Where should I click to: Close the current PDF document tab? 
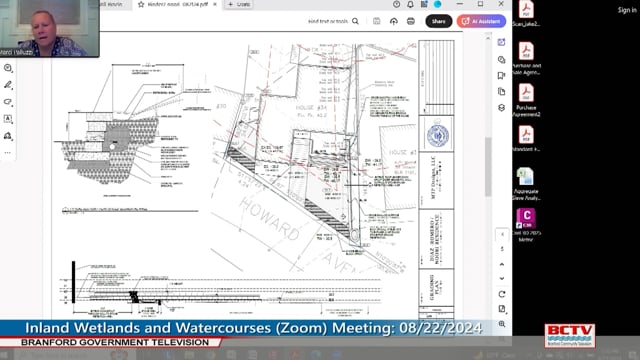point(215,4)
